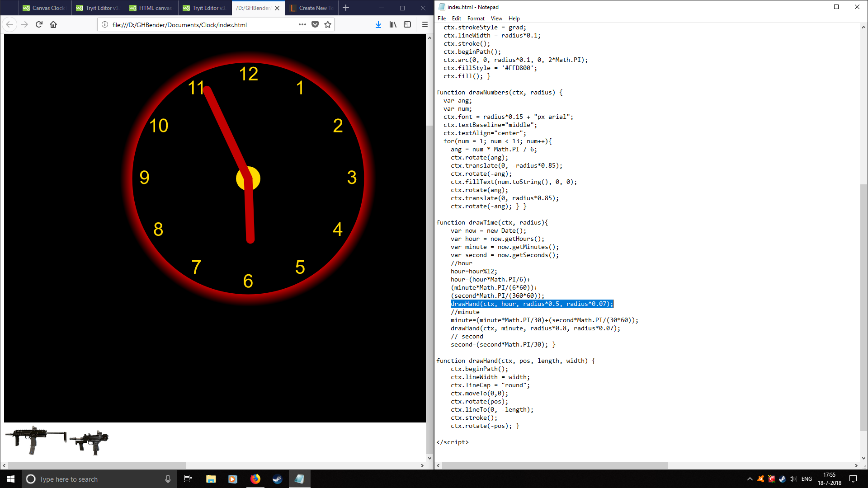Open Firefox library menu
Viewport: 868px width, 488px height.
coord(393,24)
